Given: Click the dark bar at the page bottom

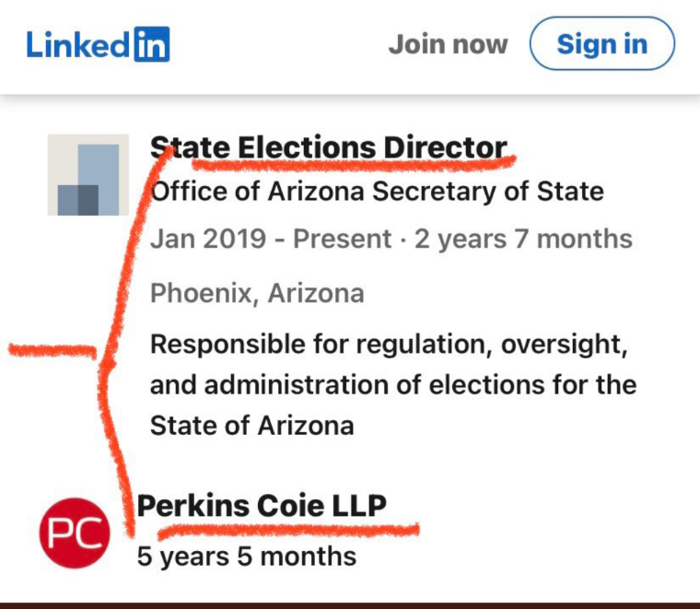Looking at the screenshot, I should click(350, 606).
